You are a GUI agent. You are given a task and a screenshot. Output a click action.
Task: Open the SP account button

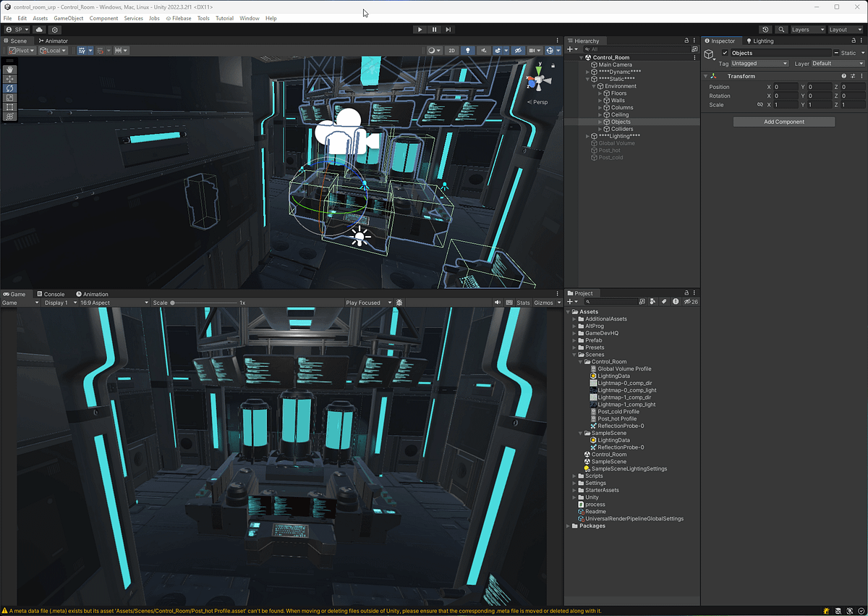click(17, 30)
